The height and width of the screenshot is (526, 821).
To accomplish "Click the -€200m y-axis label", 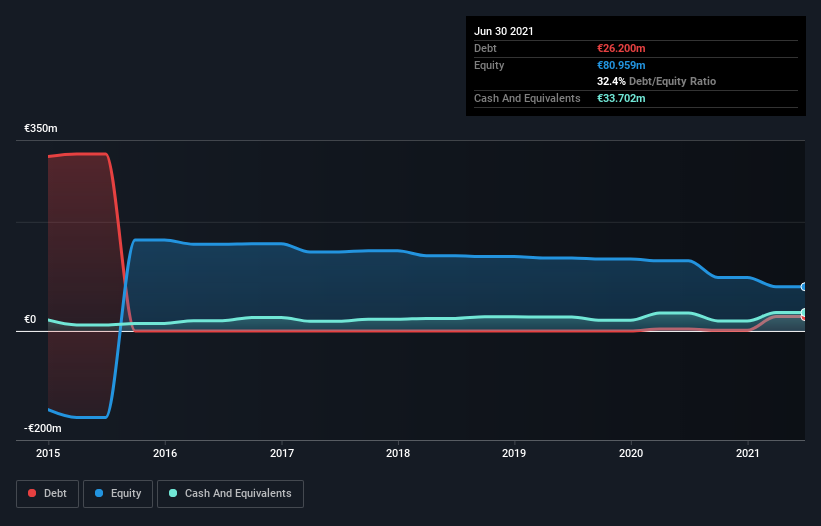I will point(43,428).
